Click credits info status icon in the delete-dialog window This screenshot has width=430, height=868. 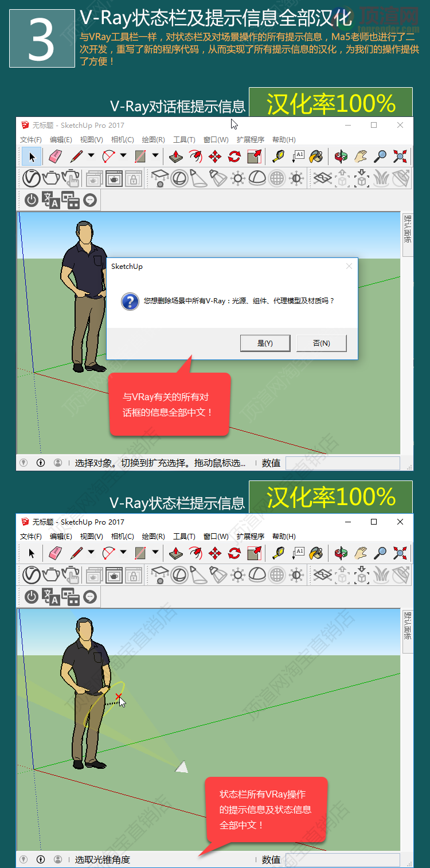[x=41, y=463]
